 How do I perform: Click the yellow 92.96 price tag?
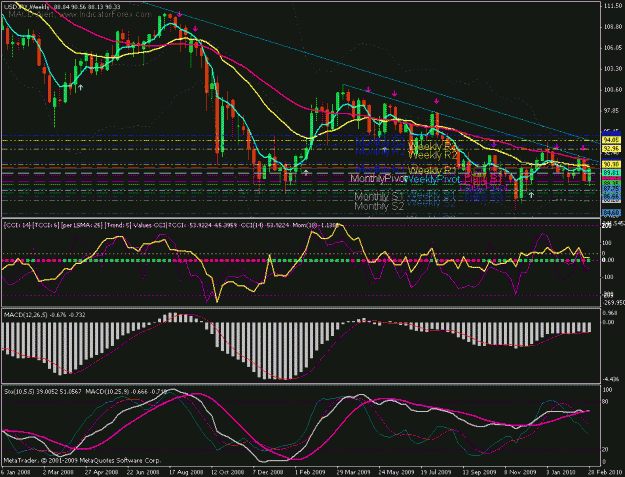pos(611,148)
